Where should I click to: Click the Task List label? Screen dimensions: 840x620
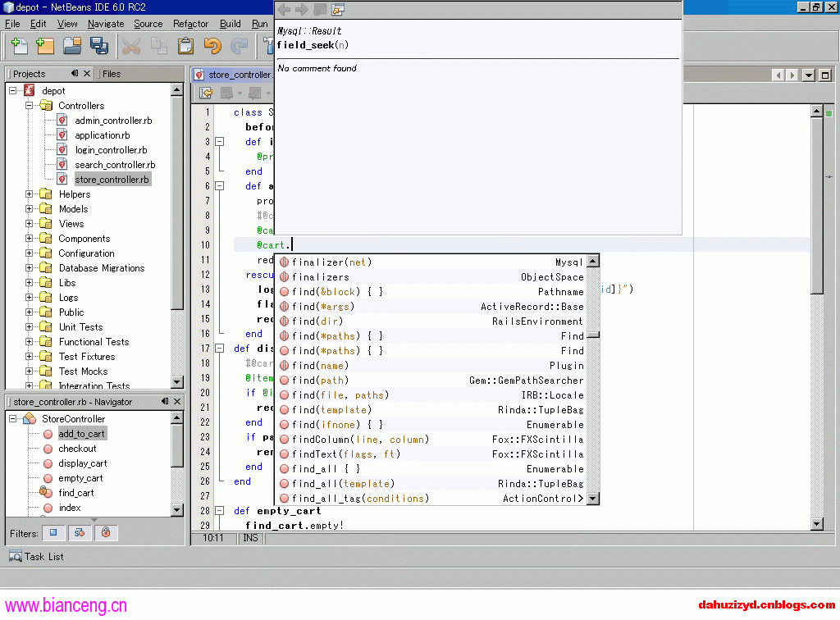click(44, 557)
